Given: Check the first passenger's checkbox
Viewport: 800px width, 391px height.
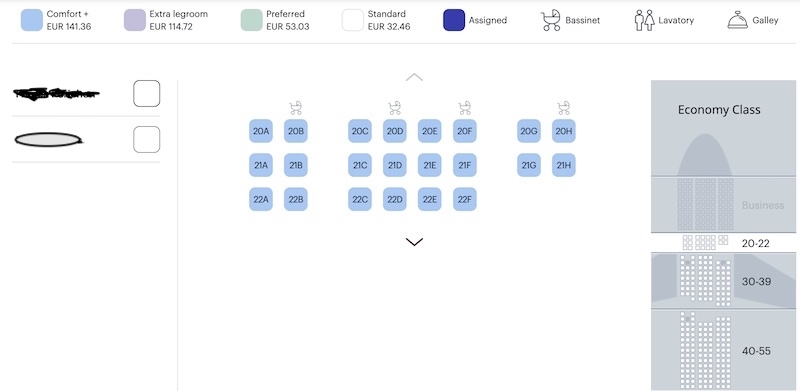Looking at the screenshot, I should pos(146,93).
